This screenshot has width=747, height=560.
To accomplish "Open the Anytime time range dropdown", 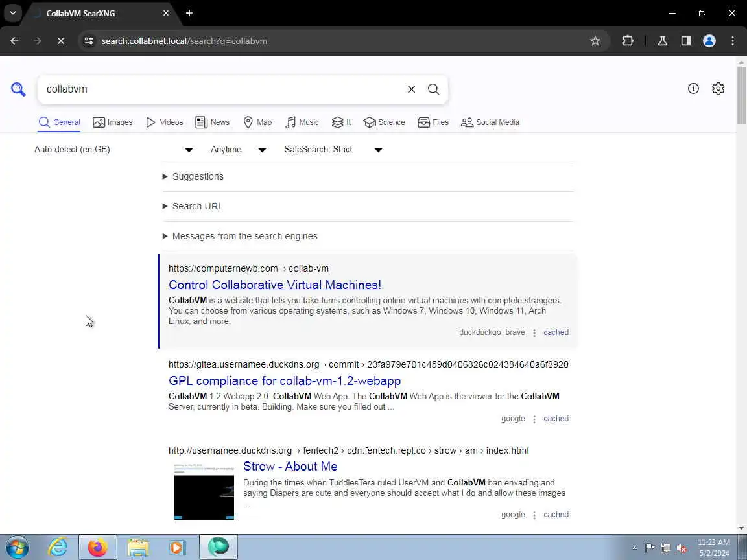I will [x=239, y=150].
